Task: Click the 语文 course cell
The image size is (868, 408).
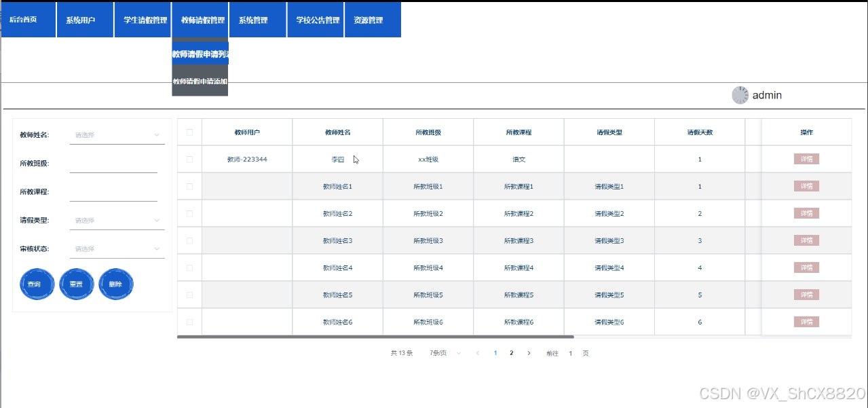Action: (518, 160)
